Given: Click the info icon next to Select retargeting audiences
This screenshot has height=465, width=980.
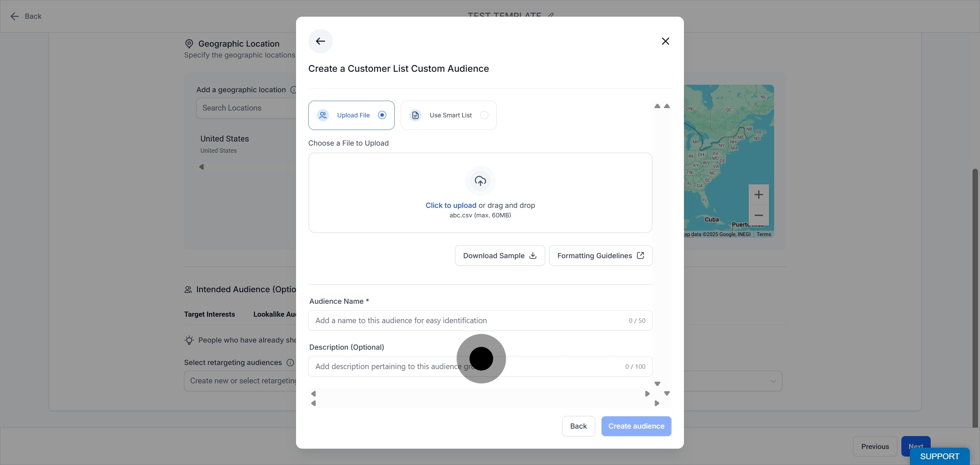Looking at the screenshot, I should point(290,362).
